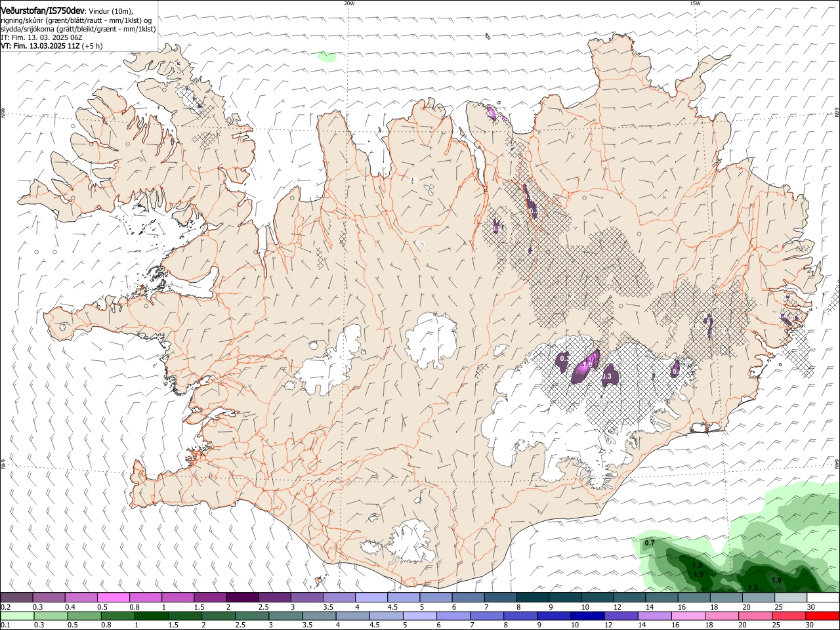The height and width of the screenshot is (630, 840).
Task: Select the lavender upper swatch between 4 and 4.5
Action: pos(370,598)
